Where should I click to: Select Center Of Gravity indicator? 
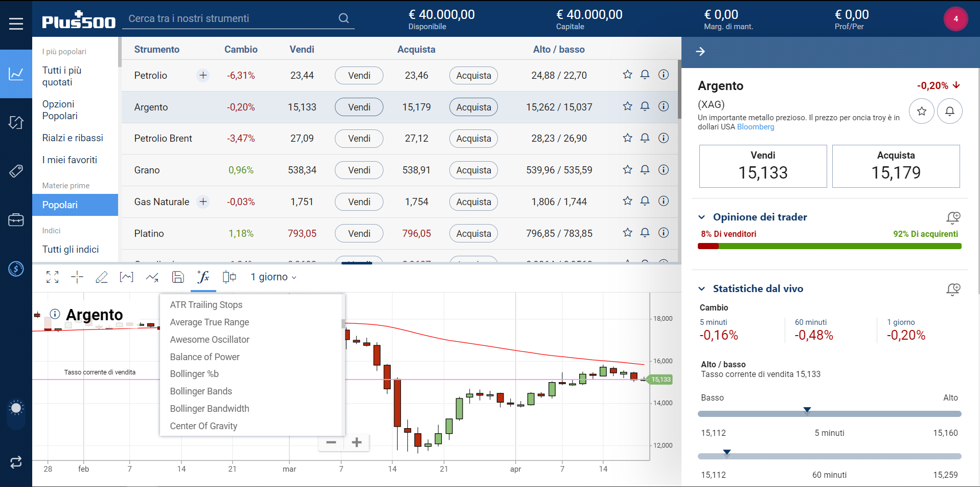[x=203, y=426]
